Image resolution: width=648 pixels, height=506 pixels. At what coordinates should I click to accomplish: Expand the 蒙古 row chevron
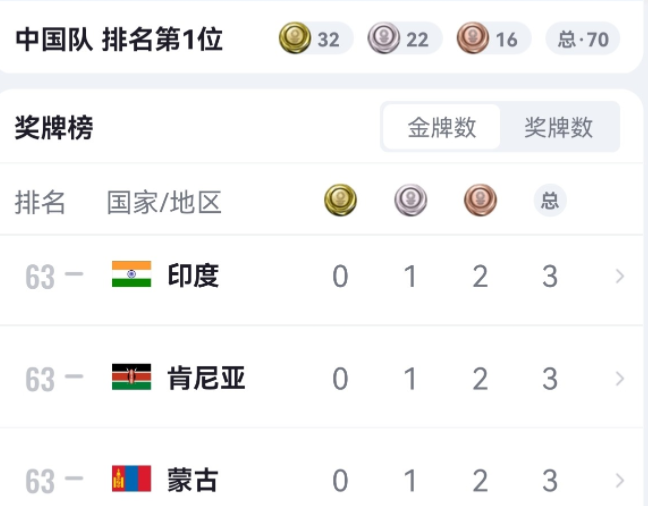[x=620, y=480]
